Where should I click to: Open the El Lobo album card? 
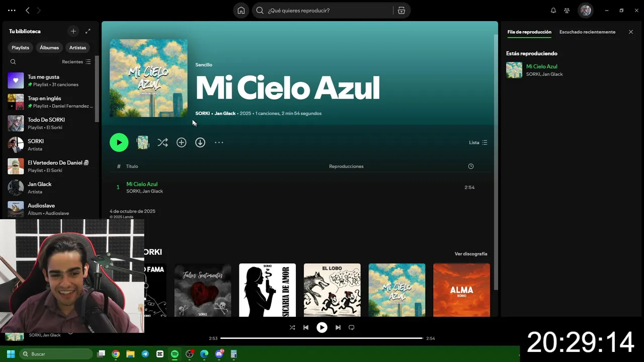pos(332,290)
